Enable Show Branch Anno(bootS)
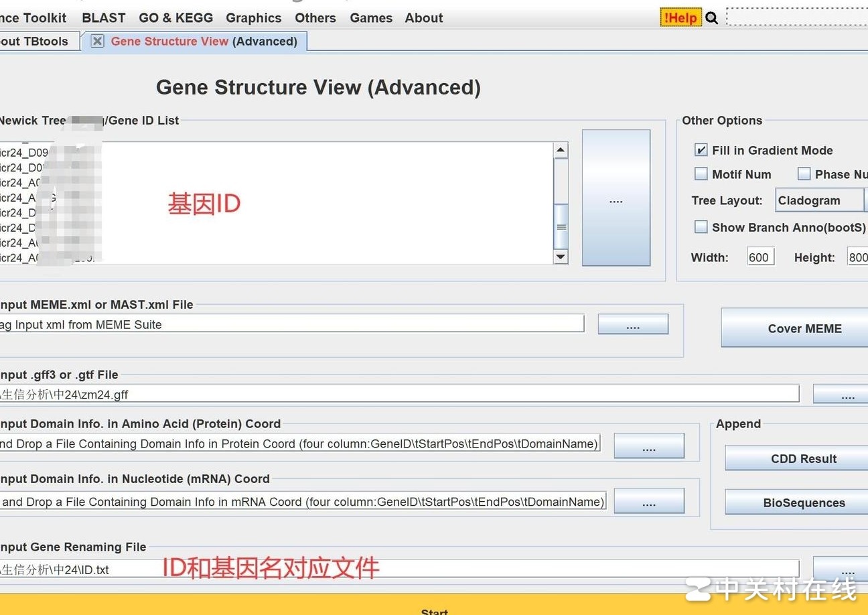The height and width of the screenshot is (615, 868). [701, 227]
